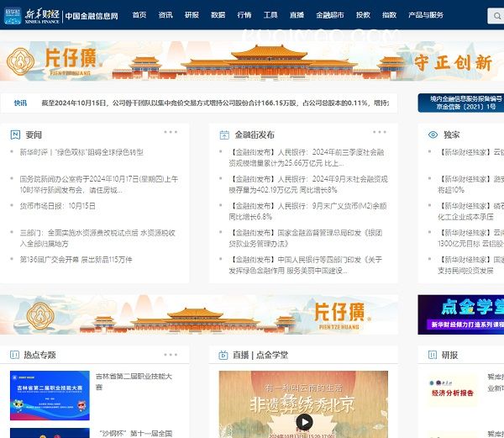The height and width of the screenshot is (438, 504).
Task: Open the 研报 navigation item
Action: [192, 15]
